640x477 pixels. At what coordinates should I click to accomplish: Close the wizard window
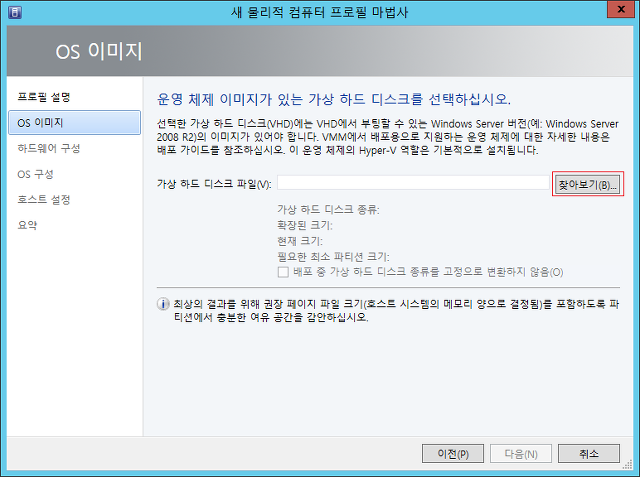(621, 9)
